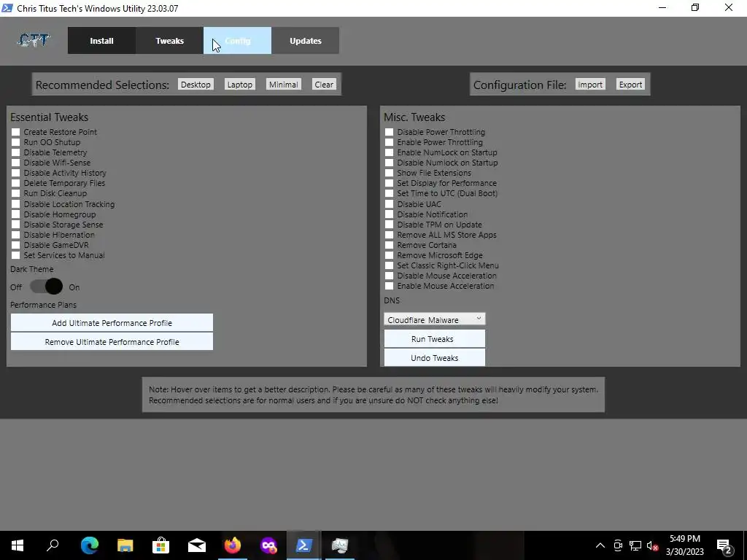The width and height of the screenshot is (747, 560).
Task: Check Remove Microsoft Edge
Action: (x=390, y=255)
